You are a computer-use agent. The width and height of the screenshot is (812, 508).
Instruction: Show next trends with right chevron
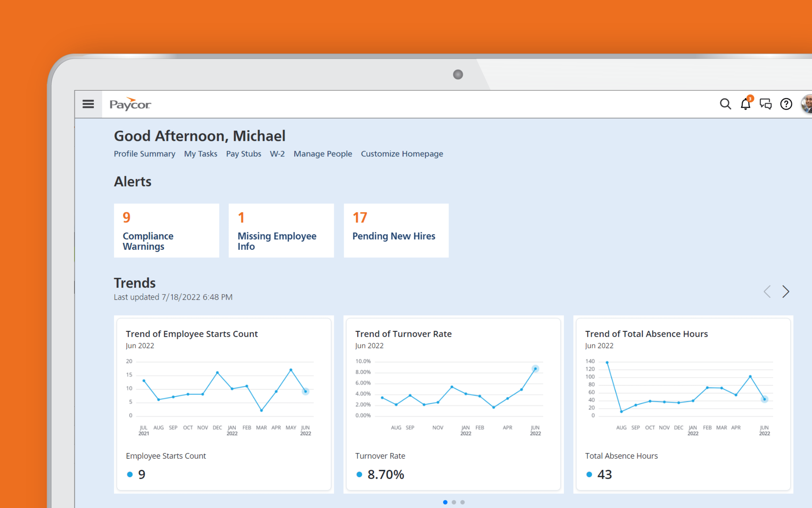coord(786,292)
